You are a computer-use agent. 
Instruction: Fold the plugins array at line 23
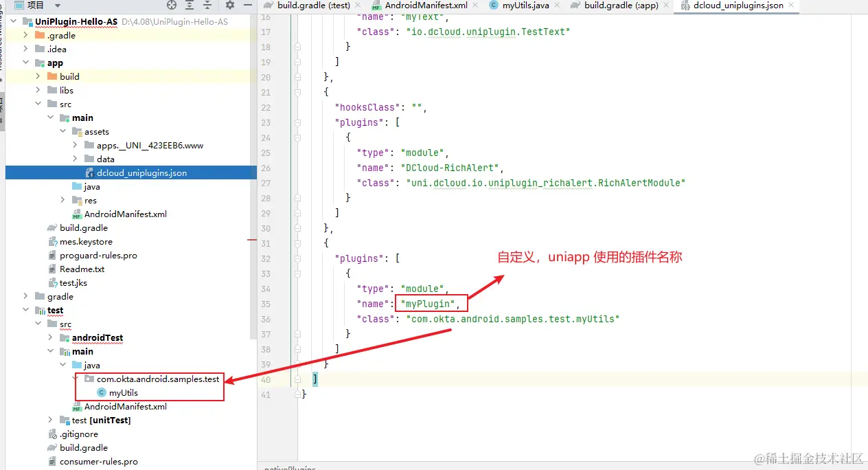[x=298, y=122]
